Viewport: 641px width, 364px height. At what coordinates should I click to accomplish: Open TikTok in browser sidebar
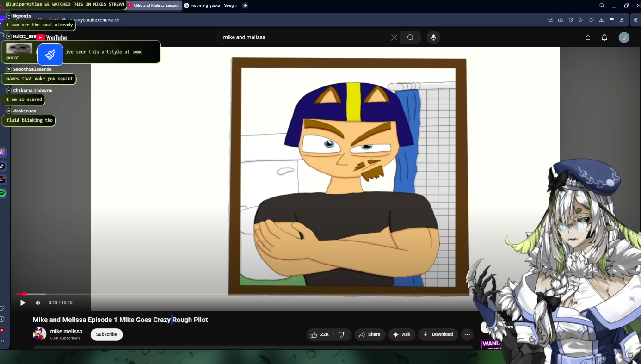pyautogui.click(x=2, y=166)
